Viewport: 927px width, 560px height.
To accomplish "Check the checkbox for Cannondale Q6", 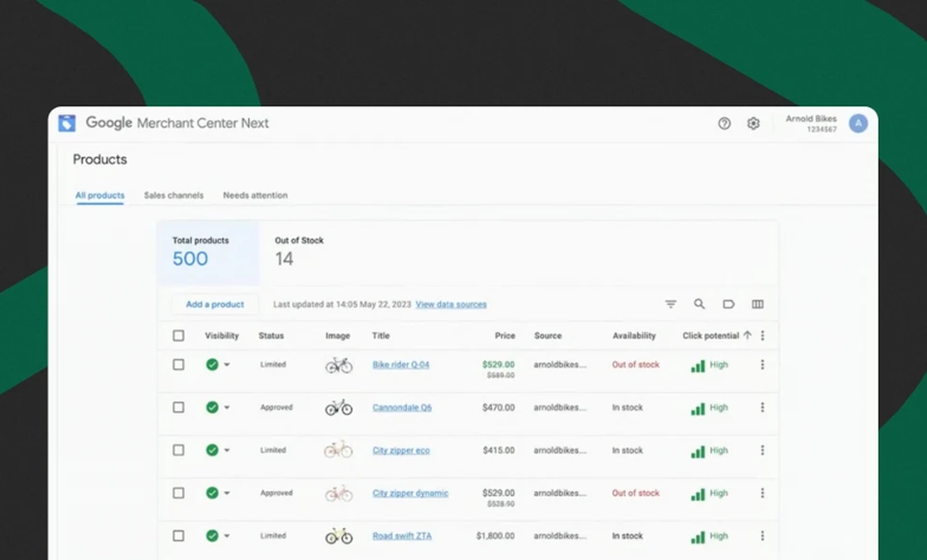I will click(x=179, y=408).
